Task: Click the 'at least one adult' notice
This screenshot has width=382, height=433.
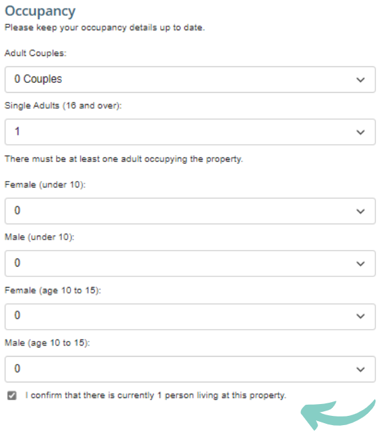Action: (124, 159)
